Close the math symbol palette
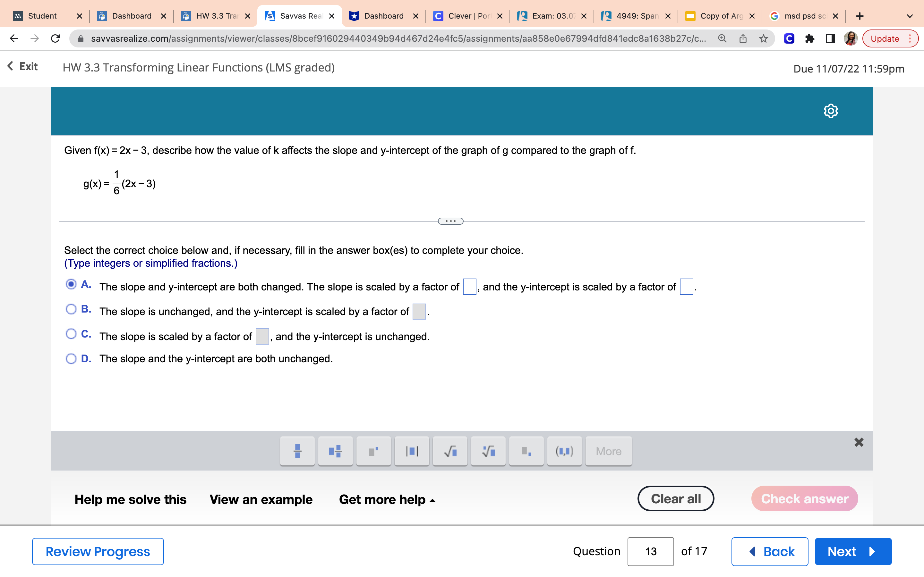This screenshot has width=924, height=577. click(859, 442)
